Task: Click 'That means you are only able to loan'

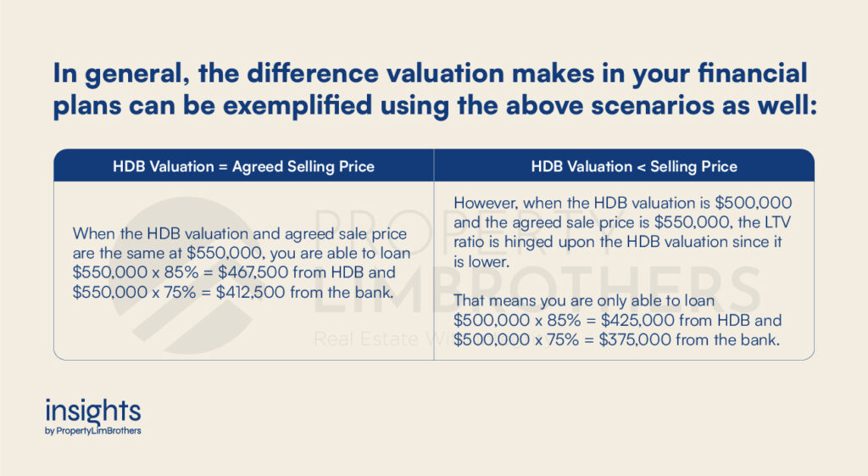Action: coord(584,301)
